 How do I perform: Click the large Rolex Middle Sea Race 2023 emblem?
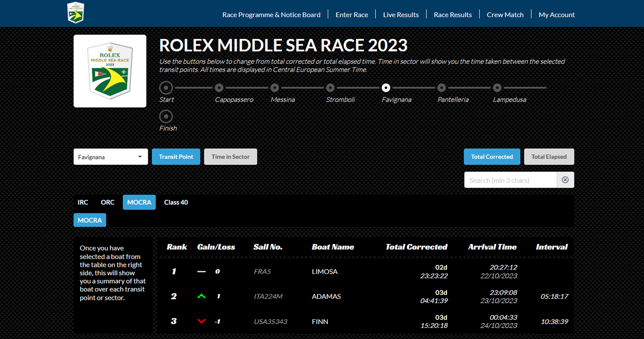(110, 71)
